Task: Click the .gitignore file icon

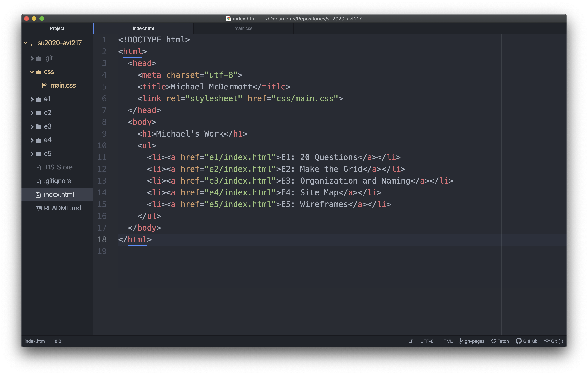Action: click(38, 181)
